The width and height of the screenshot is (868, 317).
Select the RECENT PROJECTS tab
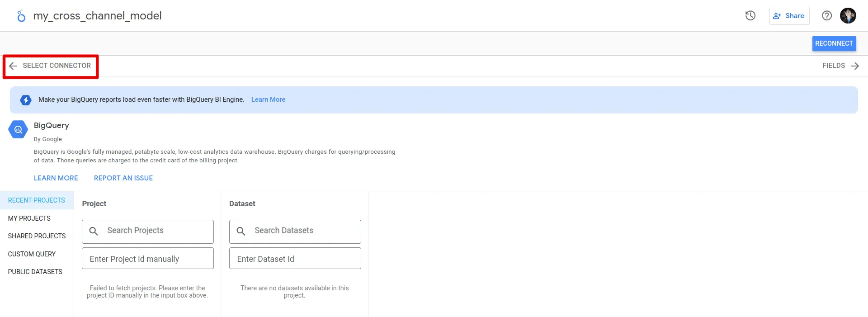(x=37, y=200)
